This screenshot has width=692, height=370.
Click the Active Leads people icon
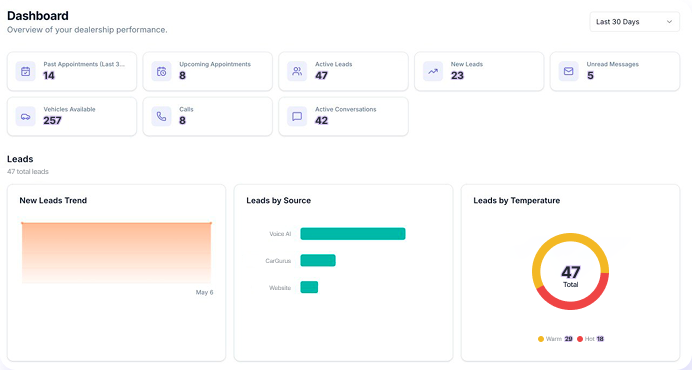coord(297,71)
